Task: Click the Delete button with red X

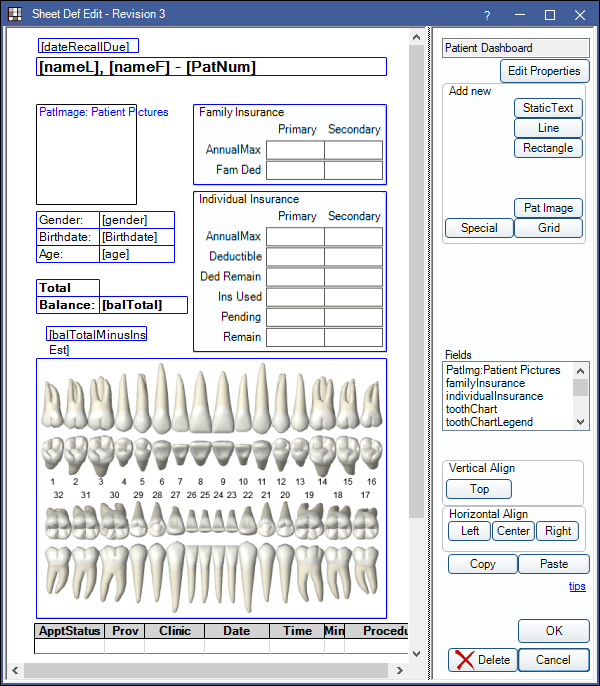Action: click(x=483, y=660)
